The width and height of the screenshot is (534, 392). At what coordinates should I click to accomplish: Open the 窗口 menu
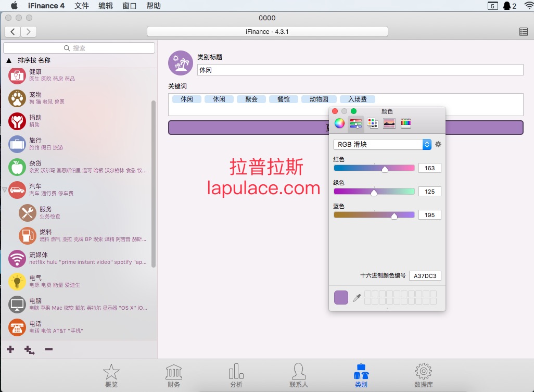pyautogui.click(x=130, y=6)
